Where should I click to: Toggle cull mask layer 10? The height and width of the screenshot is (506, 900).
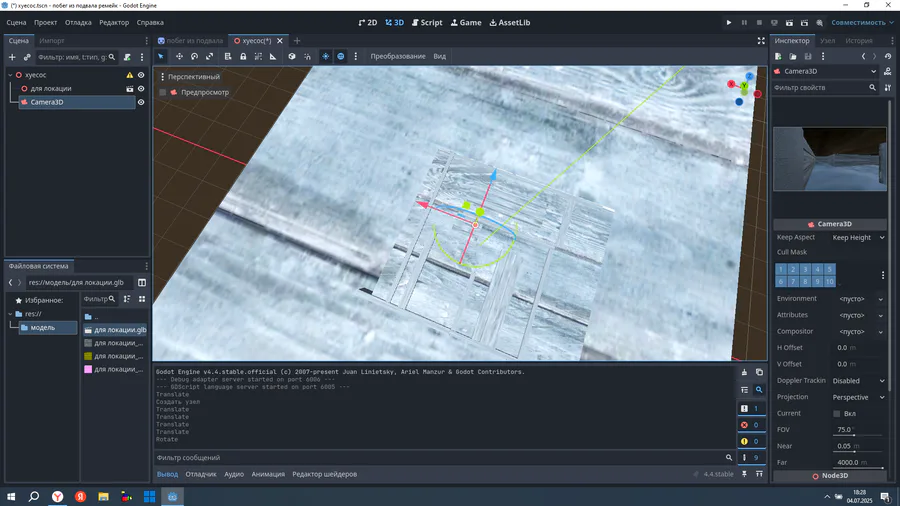[829, 282]
